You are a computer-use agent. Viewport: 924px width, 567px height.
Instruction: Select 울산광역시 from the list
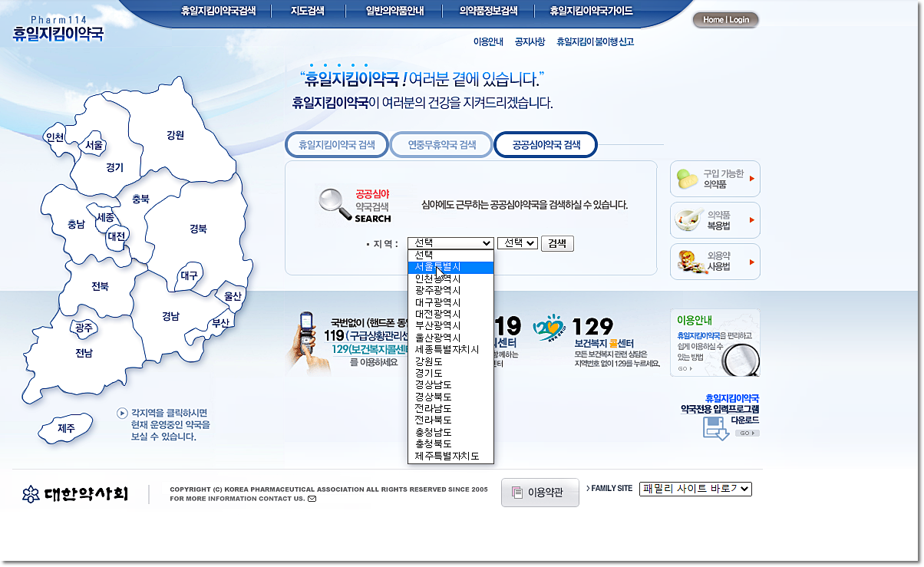[x=450, y=338]
